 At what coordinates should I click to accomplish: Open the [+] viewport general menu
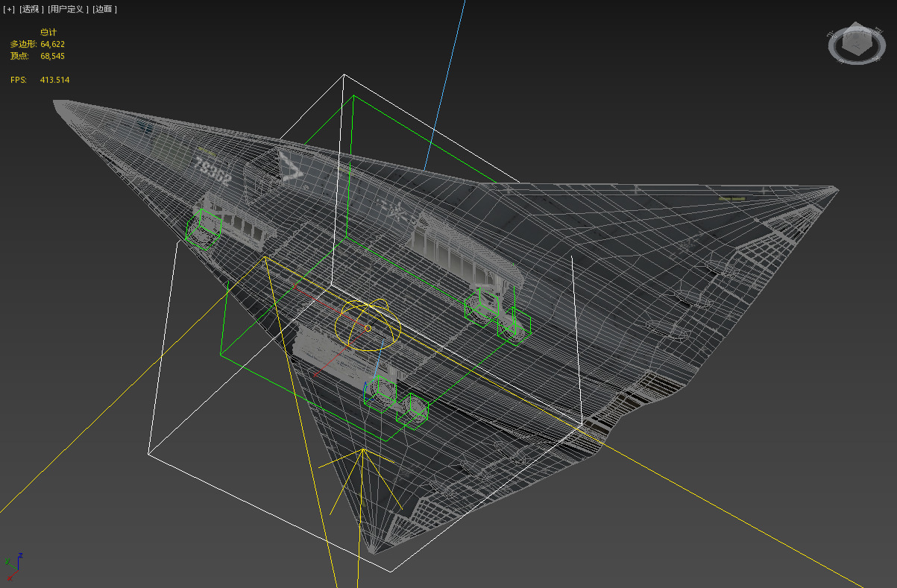9,9
